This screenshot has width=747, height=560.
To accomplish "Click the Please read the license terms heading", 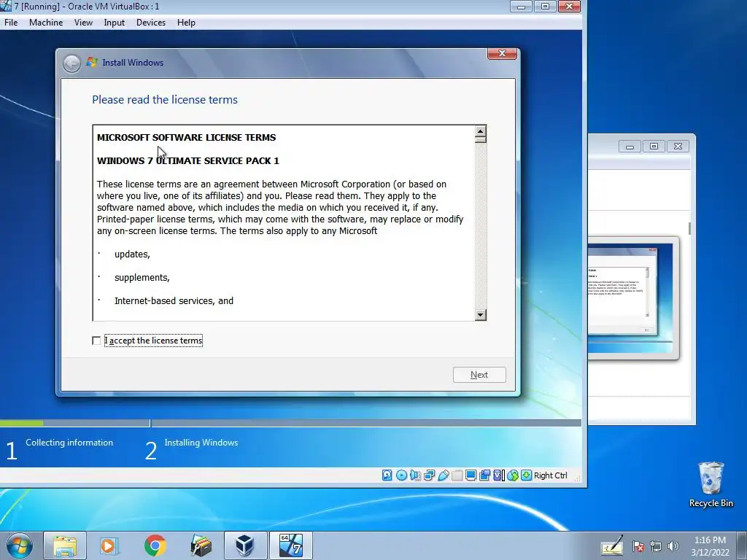I will click(165, 99).
